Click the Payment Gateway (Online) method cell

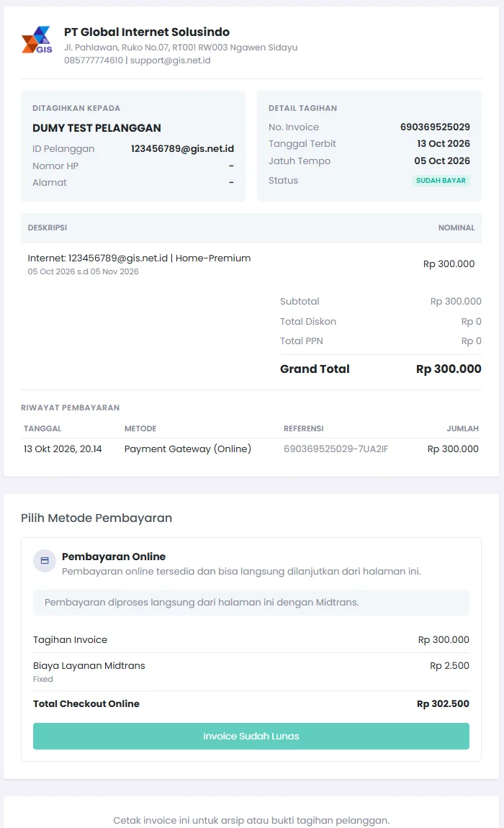[187, 449]
